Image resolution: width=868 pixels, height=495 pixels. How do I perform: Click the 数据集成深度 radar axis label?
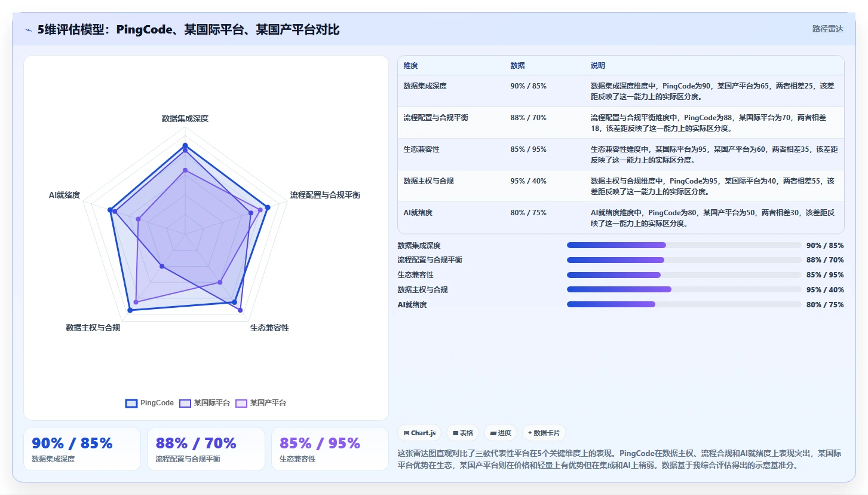[x=185, y=119]
